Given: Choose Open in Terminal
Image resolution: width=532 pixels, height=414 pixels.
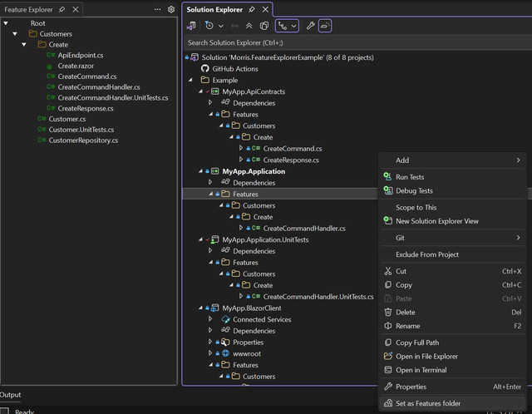Looking at the screenshot, I should (452, 370).
